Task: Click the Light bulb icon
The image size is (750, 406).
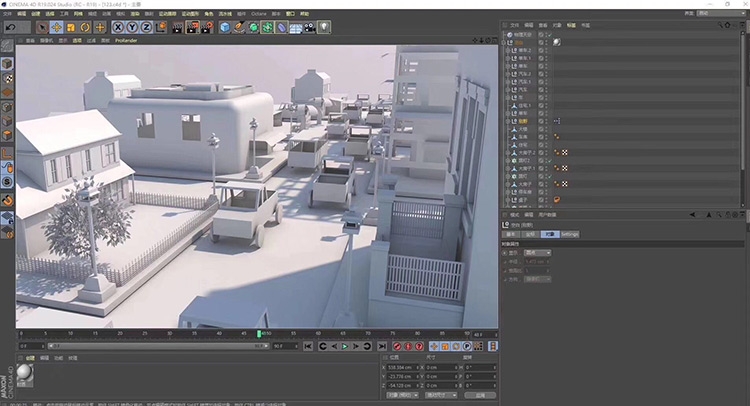Action: (x=324, y=27)
